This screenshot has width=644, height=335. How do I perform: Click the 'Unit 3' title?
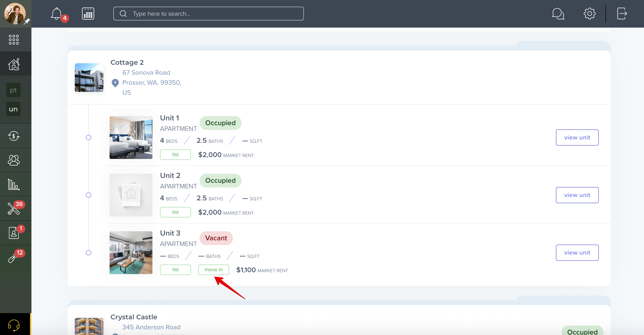pyautogui.click(x=170, y=233)
